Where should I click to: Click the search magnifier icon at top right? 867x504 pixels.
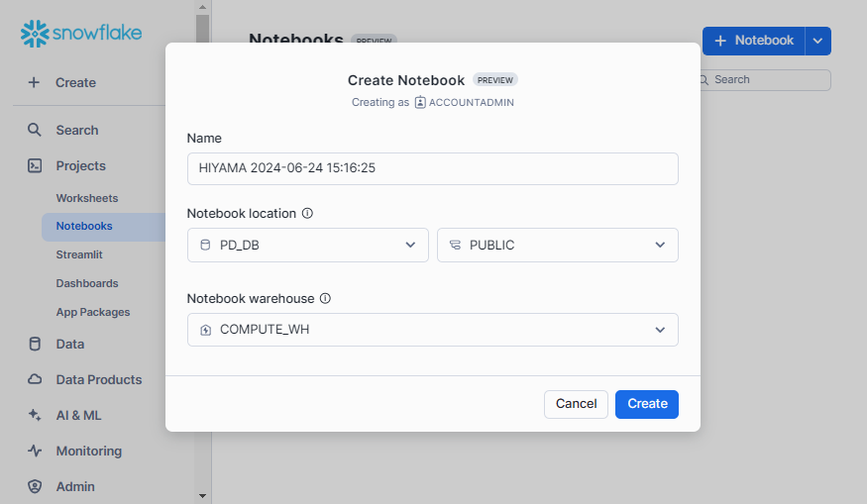(x=704, y=80)
